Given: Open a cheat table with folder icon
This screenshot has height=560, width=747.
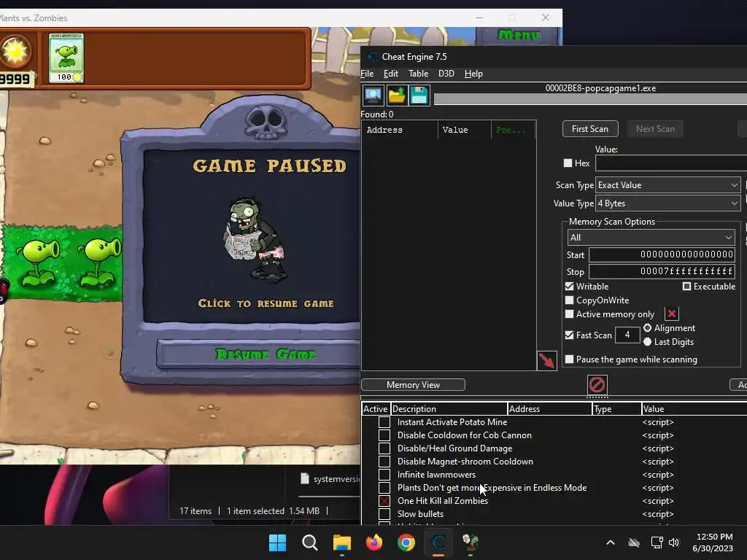Looking at the screenshot, I should pos(396,96).
